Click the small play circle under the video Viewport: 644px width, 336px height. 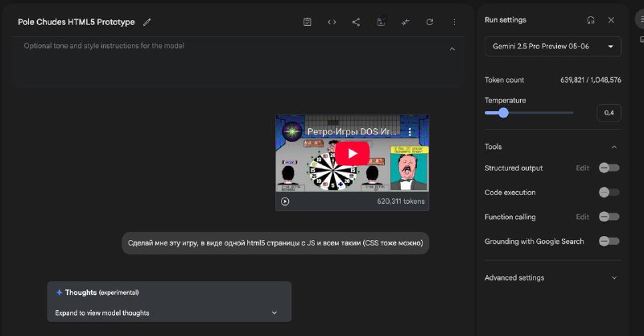point(285,201)
